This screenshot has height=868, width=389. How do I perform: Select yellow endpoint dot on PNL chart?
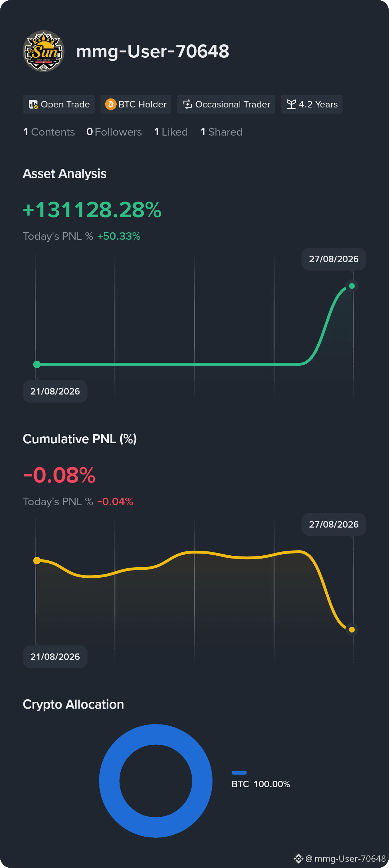[x=352, y=630]
